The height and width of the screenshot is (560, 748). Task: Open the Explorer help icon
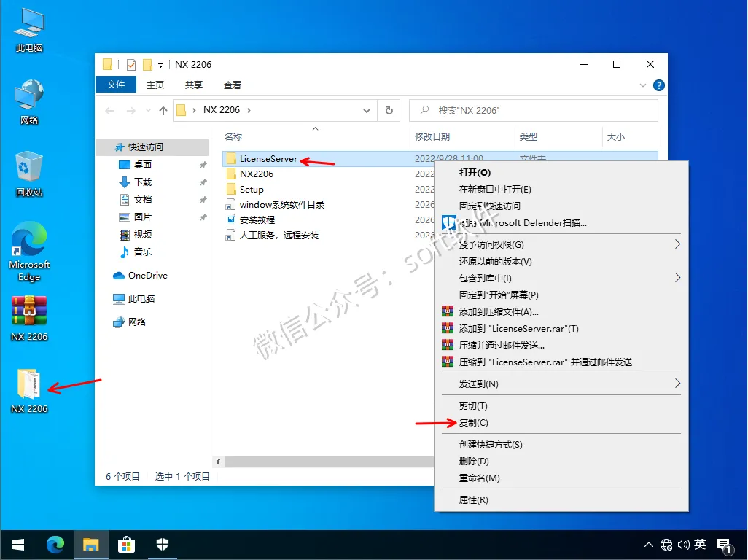(x=659, y=85)
